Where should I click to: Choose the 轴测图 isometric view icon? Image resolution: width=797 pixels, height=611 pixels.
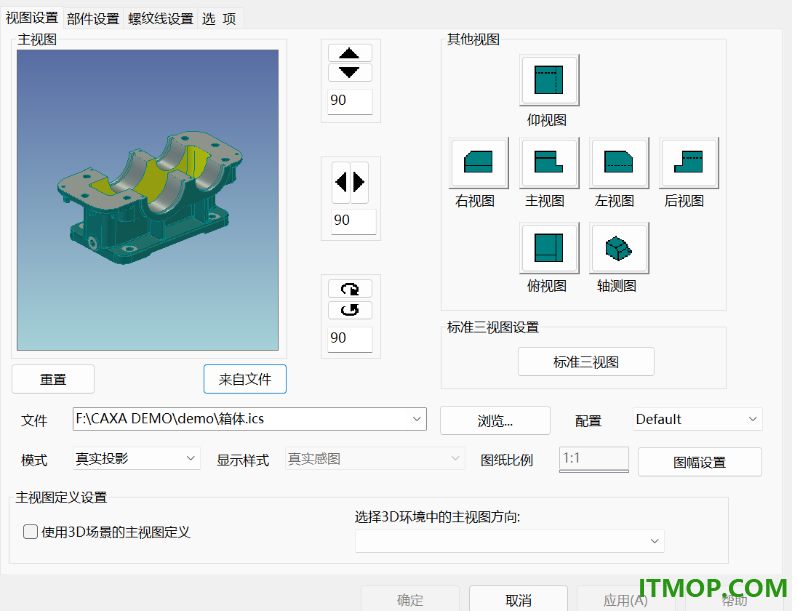point(619,248)
